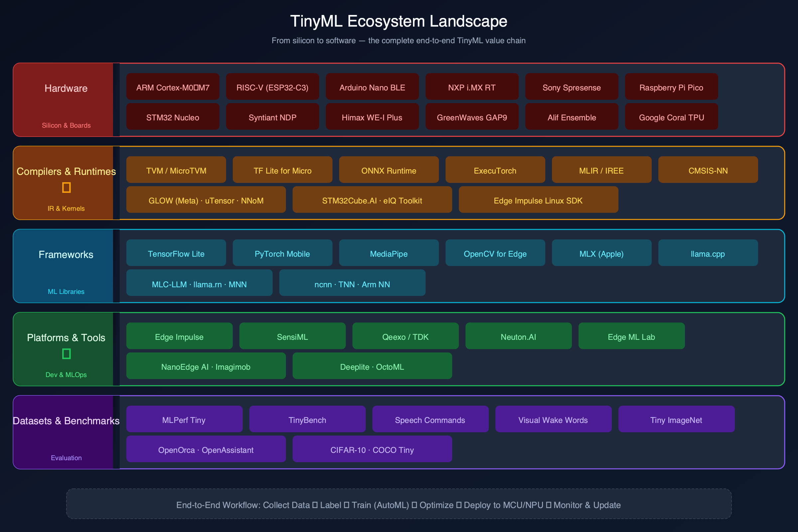The height and width of the screenshot is (532, 798).
Task: Click the Evaluation label
Action: point(66,458)
